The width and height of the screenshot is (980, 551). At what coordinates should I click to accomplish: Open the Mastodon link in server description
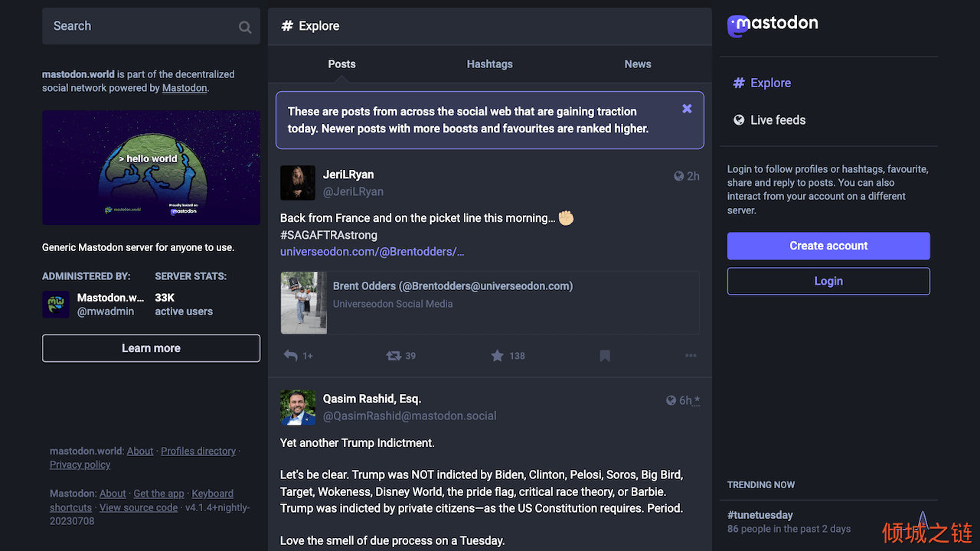185,88
